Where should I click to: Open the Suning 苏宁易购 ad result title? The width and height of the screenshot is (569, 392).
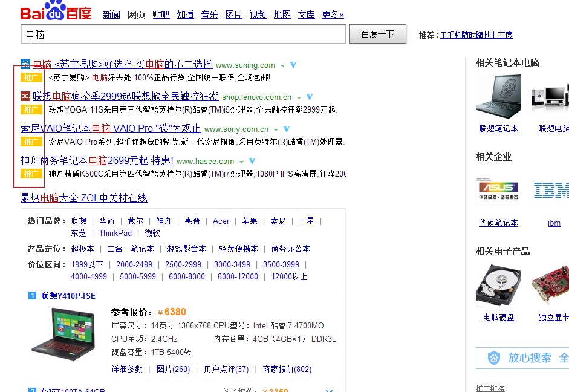coord(123,64)
